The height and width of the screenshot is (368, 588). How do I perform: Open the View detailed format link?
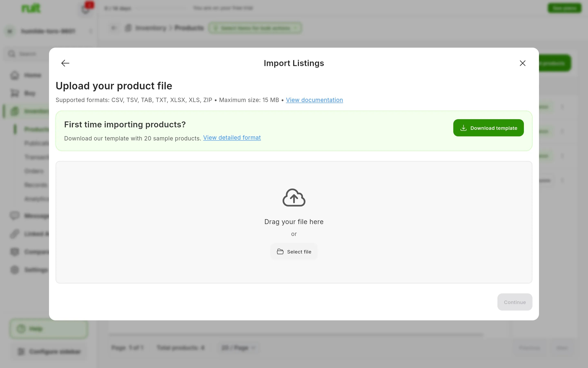point(232,138)
